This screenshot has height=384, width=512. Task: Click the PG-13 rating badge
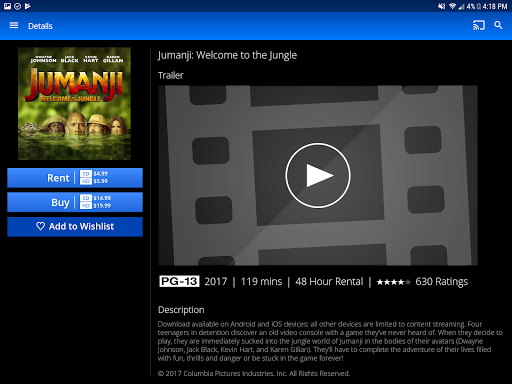click(179, 281)
